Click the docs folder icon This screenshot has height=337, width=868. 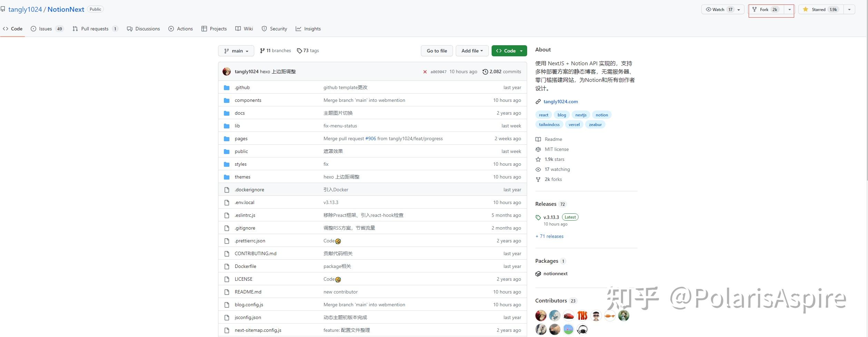[x=227, y=113]
